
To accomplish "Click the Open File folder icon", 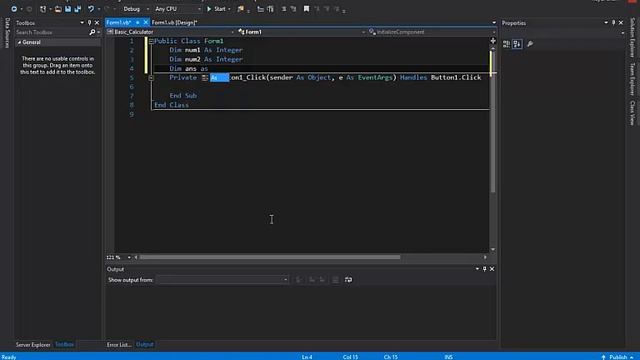I will [x=58, y=9].
